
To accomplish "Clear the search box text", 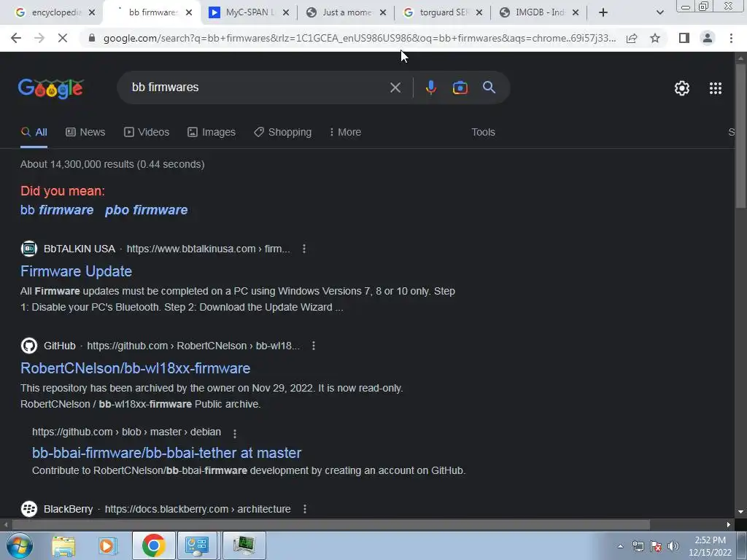I will (x=395, y=87).
